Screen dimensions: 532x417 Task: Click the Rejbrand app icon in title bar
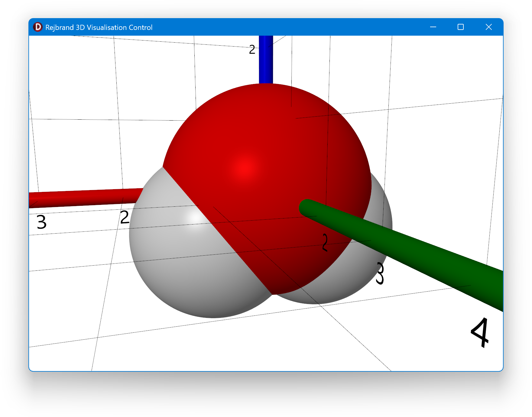[x=38, y=27]
